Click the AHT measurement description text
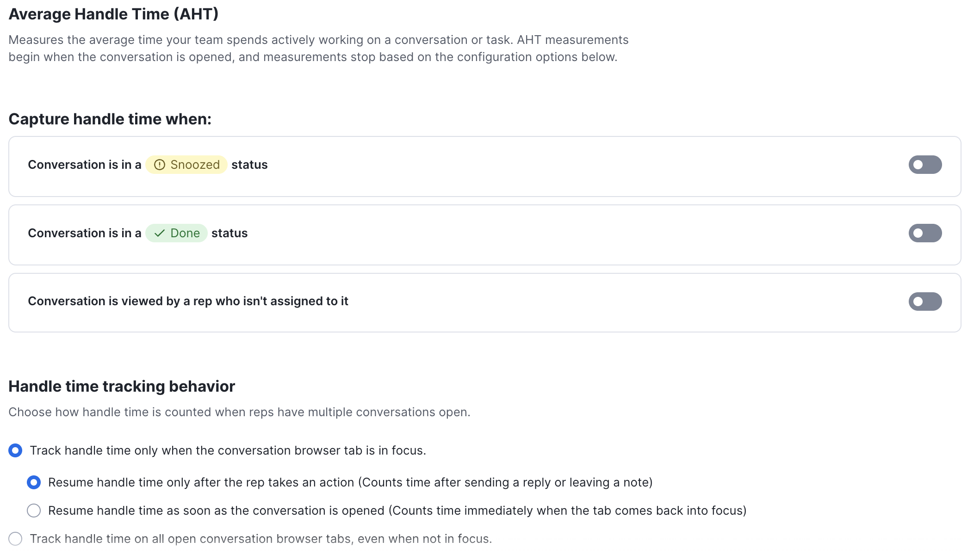The width and height of the screenshot is (980, 554). coord(318,48)
